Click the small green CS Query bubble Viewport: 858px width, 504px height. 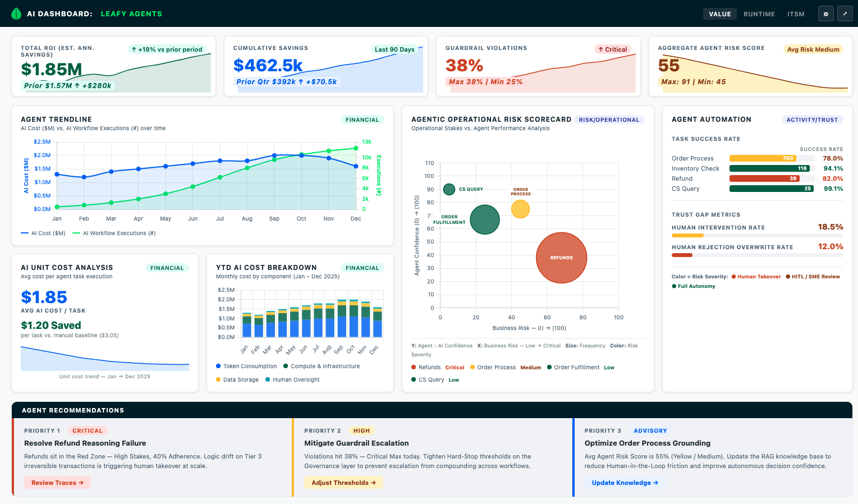(449, 189)
